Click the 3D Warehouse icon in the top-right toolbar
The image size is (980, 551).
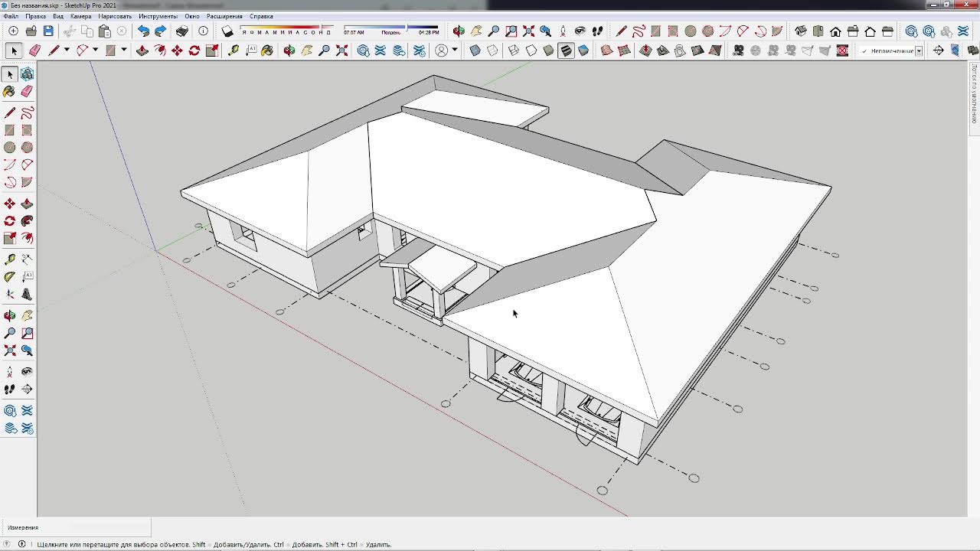coord(911,31)
